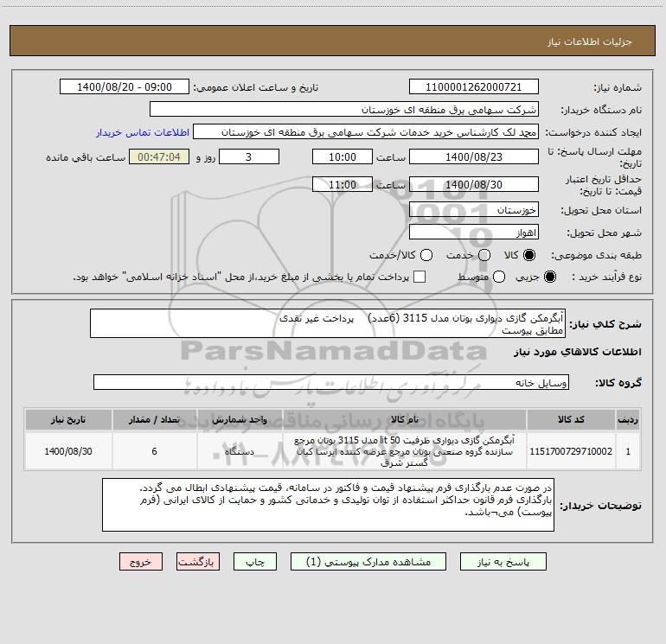Open مشاهده مدارک پیوستی (1) button

368,562
